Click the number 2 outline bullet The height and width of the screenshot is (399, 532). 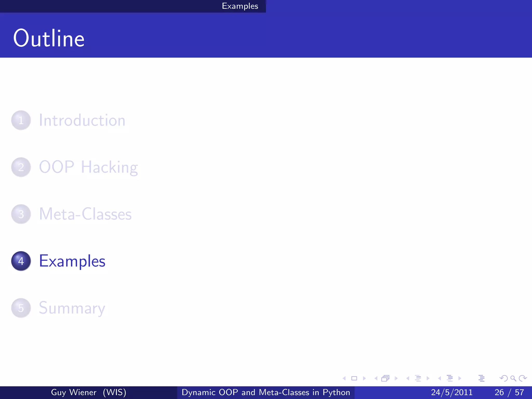tap(21, 167)
